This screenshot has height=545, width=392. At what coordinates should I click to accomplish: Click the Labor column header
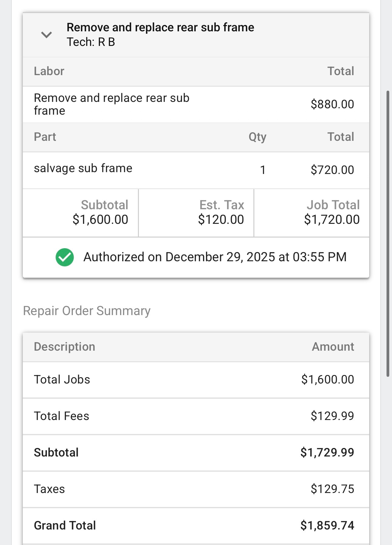(x=49, y=71)
